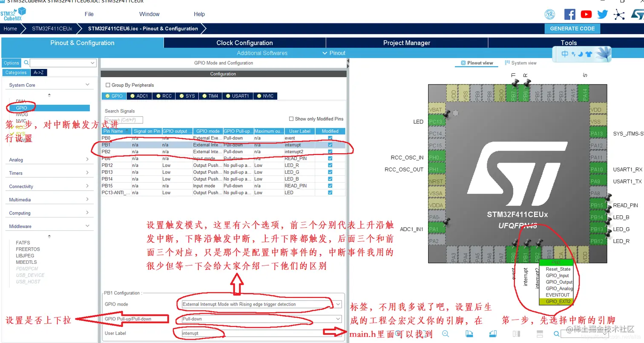Image resolution: width=644 pixels, height=343 pixels.
Task: Switch to Project Manager tab
Action: (x=407, y=43)
